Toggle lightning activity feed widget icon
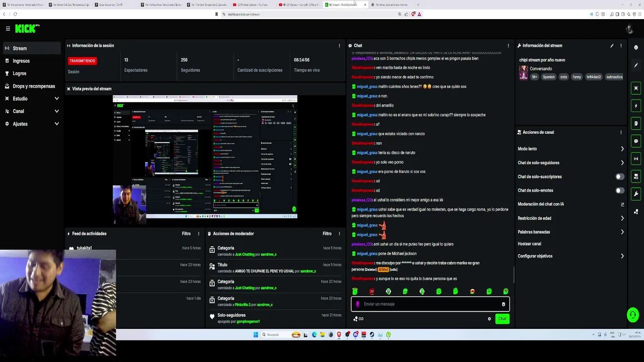Viewport: 644px width, 362px height. [636, 106]
